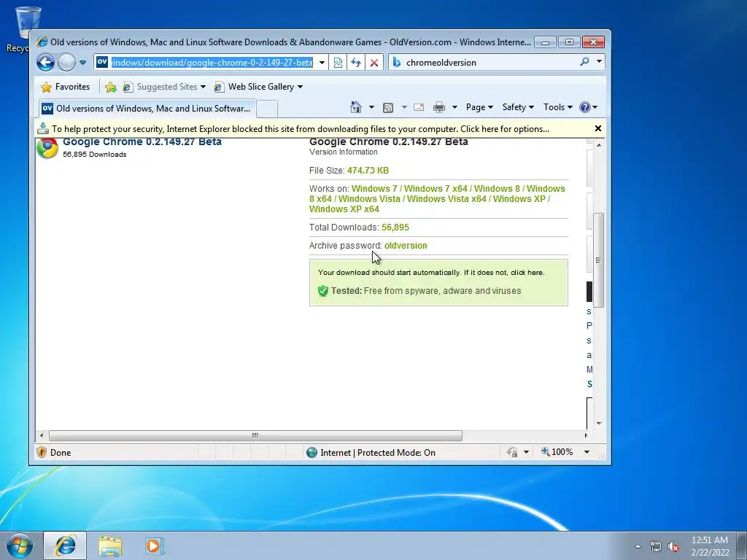Click the Home icon in command bar

coord(356,107)
